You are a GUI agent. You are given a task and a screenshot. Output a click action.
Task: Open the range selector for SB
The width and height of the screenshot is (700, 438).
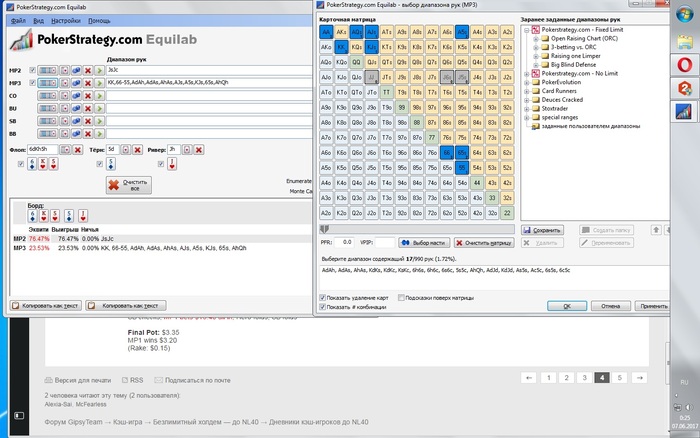coord(47,121)
